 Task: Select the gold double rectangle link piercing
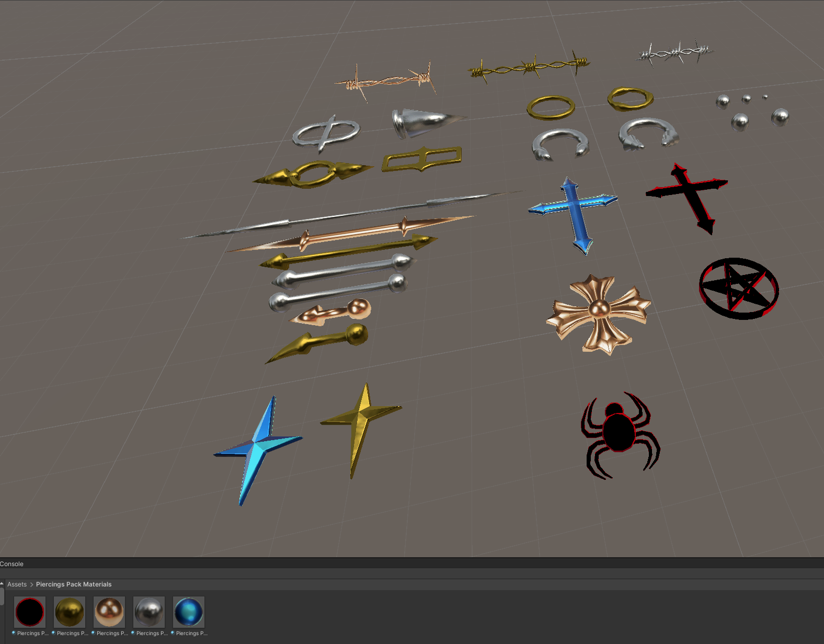coord(421,159)
